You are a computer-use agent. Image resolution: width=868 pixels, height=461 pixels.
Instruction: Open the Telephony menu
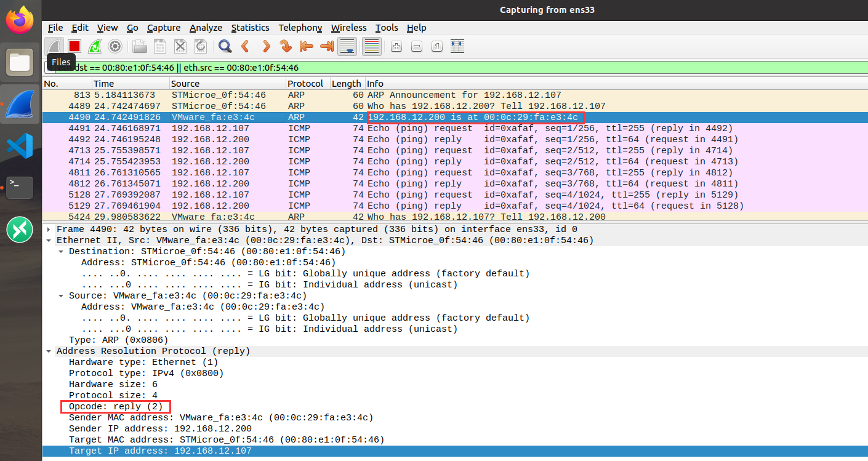(300, 28)
